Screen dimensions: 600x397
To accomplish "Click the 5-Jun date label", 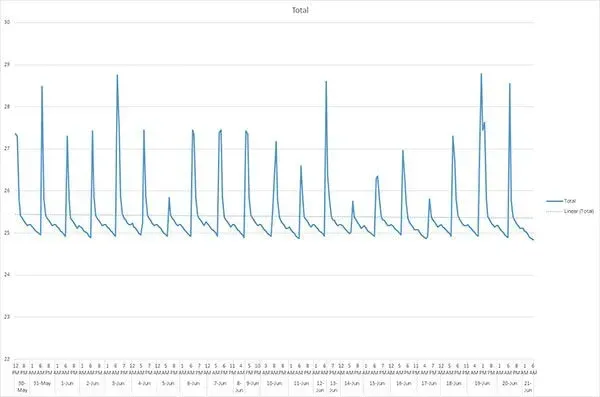I will coord(168,383).
